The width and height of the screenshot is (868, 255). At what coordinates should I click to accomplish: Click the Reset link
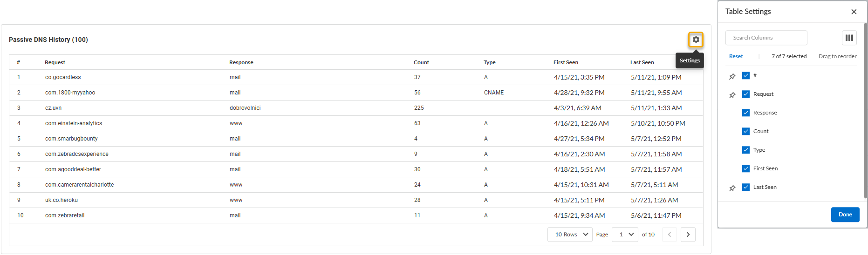coord(736,56)
